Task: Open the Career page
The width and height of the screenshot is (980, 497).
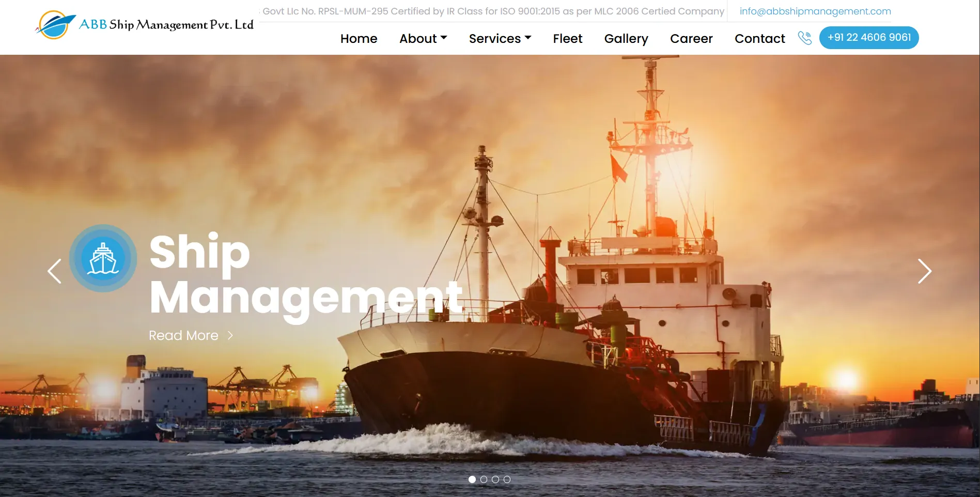Action: (x=691, y=38)
